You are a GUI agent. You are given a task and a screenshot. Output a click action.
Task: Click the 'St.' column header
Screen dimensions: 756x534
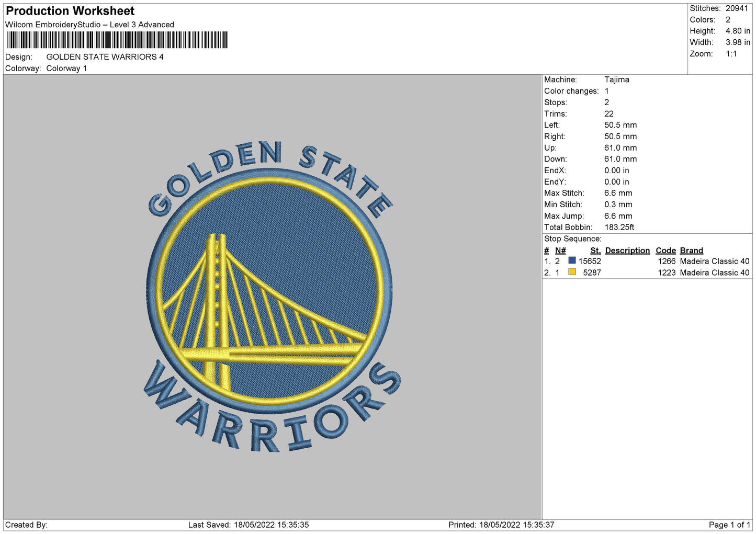(595, 251)
